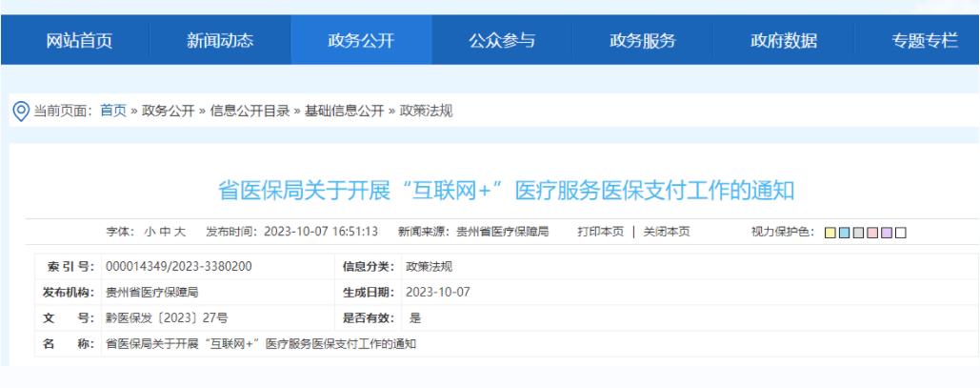Follow the 首页 breadcrumb link
980x388 pixels.
113,112
